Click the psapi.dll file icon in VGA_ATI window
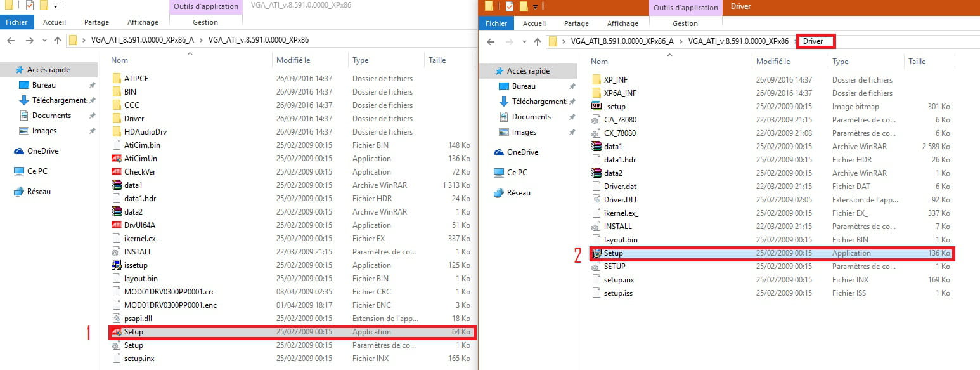 pos(116,319)
